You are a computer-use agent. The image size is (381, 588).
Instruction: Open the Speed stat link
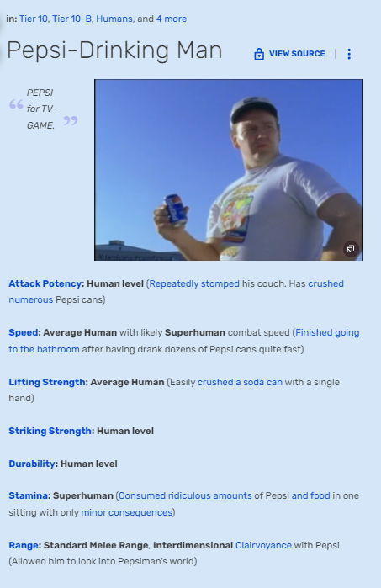[x=24, y=332]
